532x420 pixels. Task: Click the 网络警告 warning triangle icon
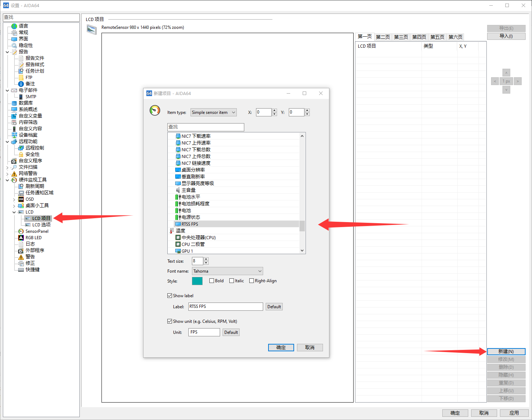pos(14,174)
